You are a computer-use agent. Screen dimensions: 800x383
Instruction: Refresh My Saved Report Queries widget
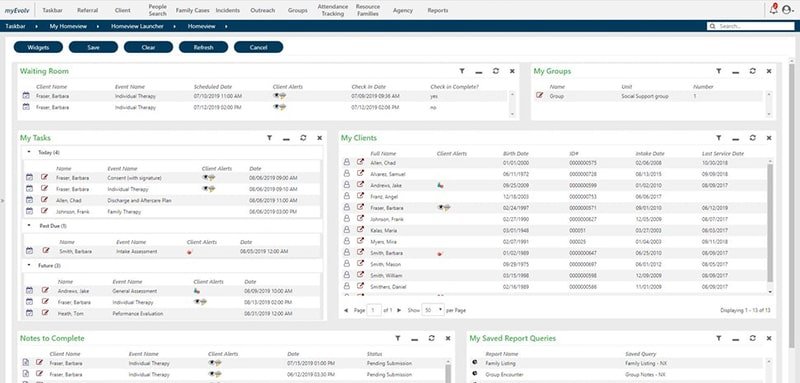pyautogui.click(x=752, y=338)
